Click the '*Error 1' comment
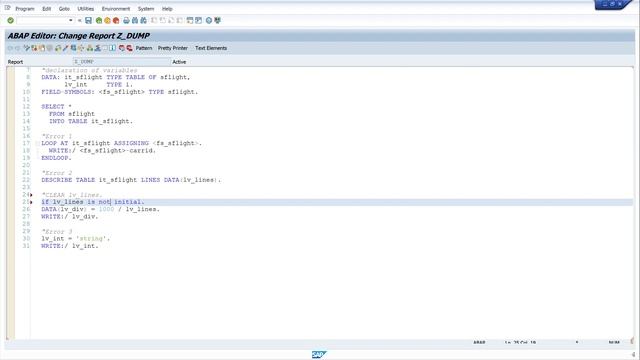 (x=57, y=136)
